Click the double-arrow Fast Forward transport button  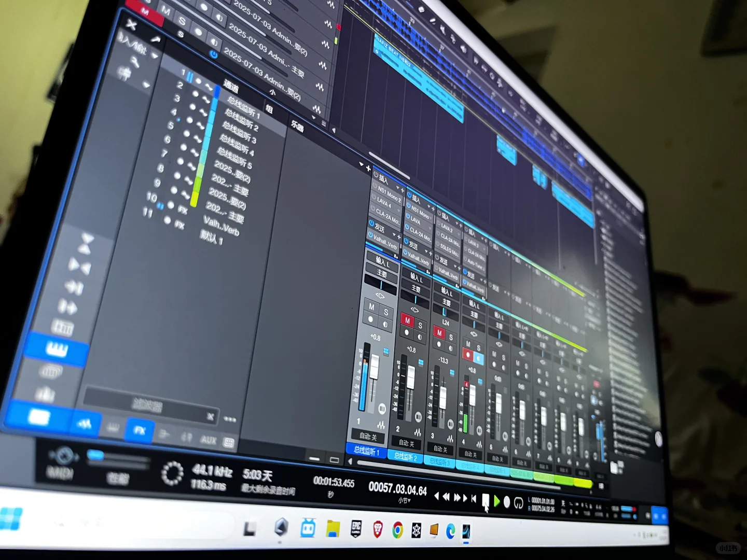point(458,498)
